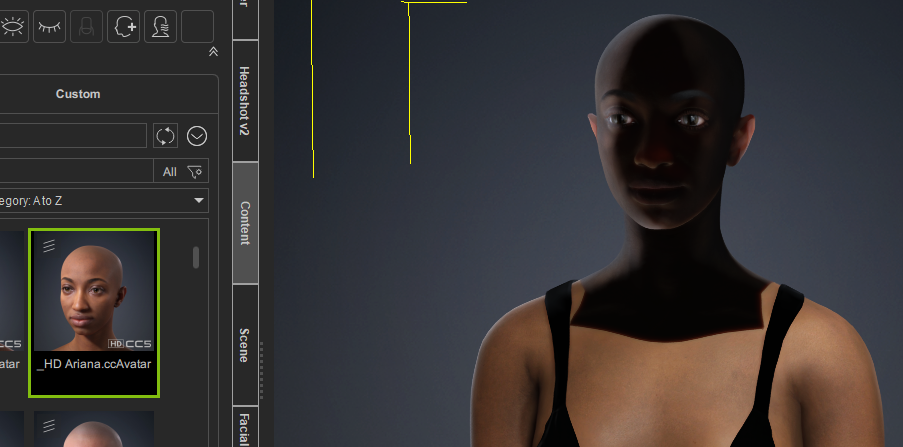903x447 pixels.
Task: Select the bald avatar thumbnail below Ariana
Action: pyautogui.click(x=94, y=429)
